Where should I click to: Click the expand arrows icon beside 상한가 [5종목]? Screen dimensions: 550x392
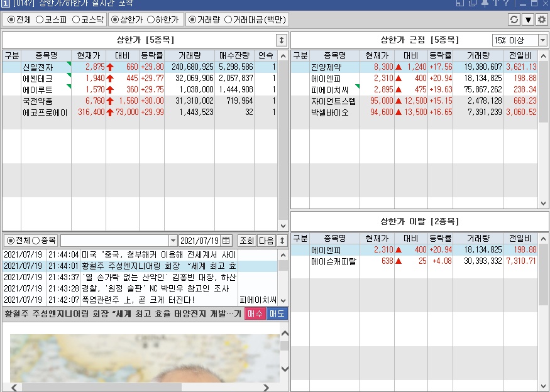coord(282,40)
